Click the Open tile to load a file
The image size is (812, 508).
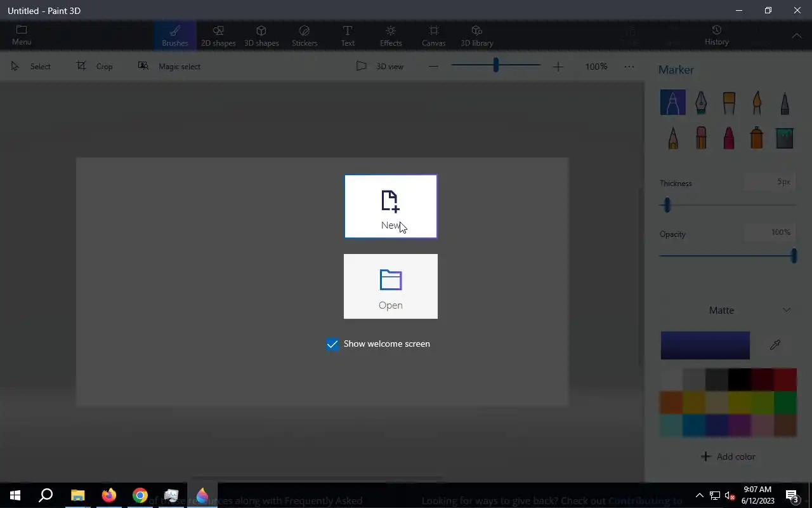click(x=391, y=286)
